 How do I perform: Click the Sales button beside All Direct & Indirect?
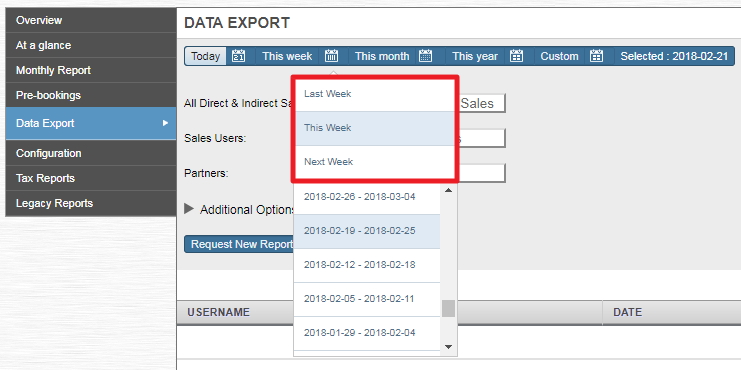(x=481, y=103)
